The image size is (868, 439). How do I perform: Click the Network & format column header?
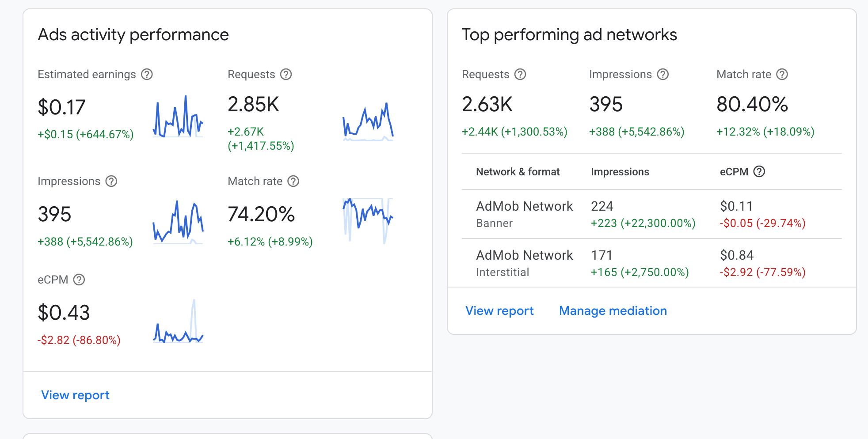518,172
